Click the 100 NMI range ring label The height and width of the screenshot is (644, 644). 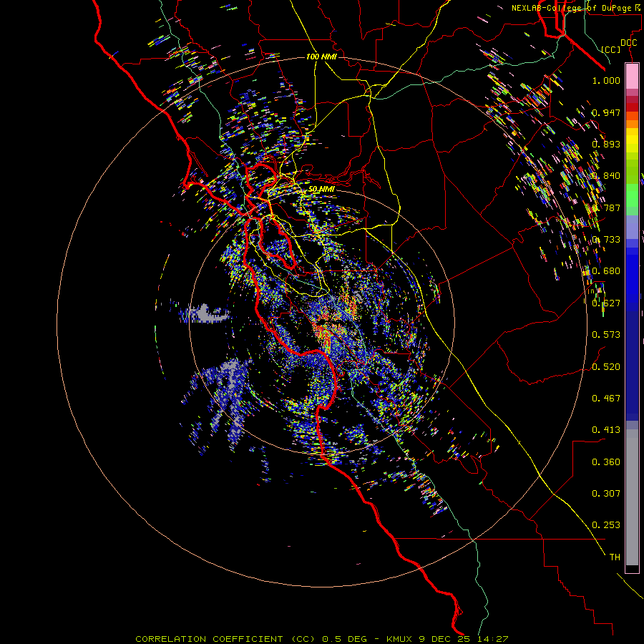(x=321, y=57)
